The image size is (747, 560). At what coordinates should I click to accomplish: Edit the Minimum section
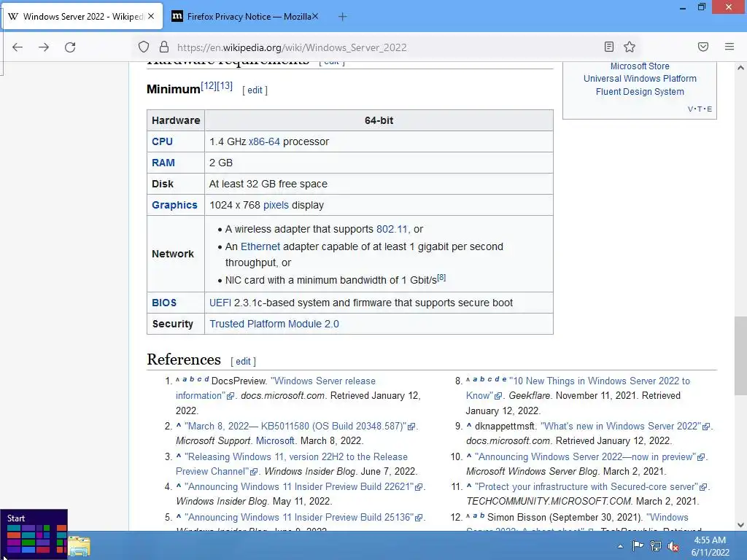pos(255,90)
